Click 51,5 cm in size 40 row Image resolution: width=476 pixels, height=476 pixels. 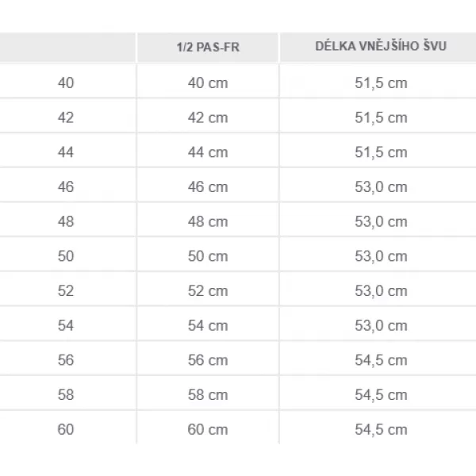381,83
